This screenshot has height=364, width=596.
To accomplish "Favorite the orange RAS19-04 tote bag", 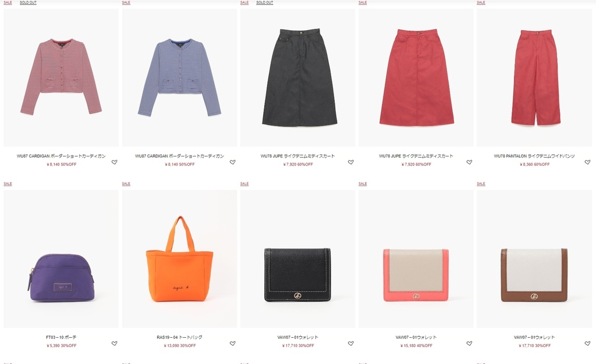I will click(x=232, y=343).
